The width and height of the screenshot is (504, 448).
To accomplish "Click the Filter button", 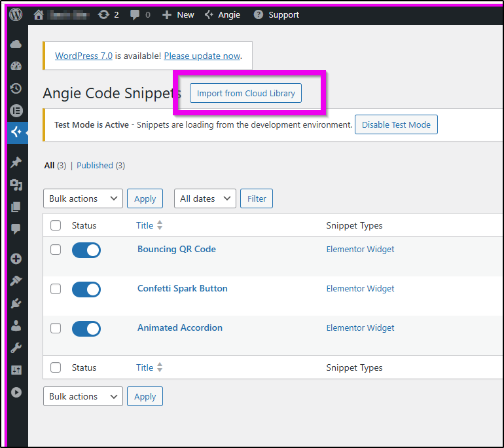I will point(257,198).
